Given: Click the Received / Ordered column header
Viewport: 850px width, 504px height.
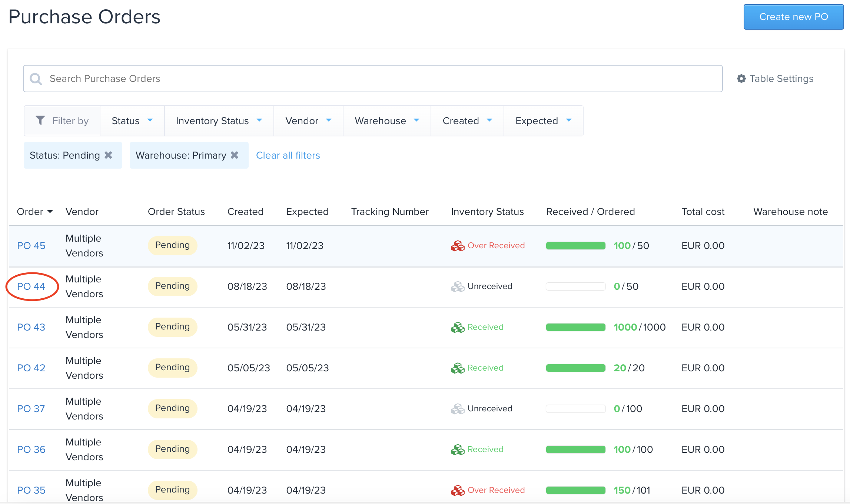Looking at the screenshot, I should [x=591, y=212].
